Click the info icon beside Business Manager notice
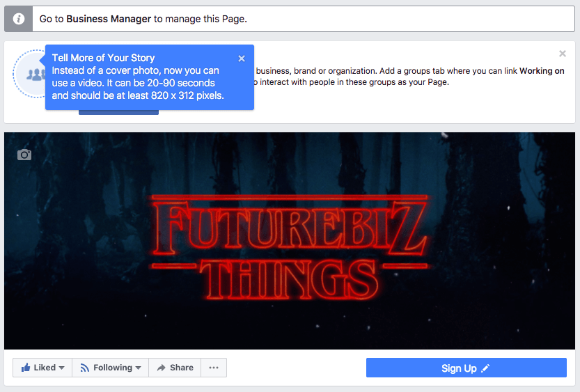 (19, 19)
